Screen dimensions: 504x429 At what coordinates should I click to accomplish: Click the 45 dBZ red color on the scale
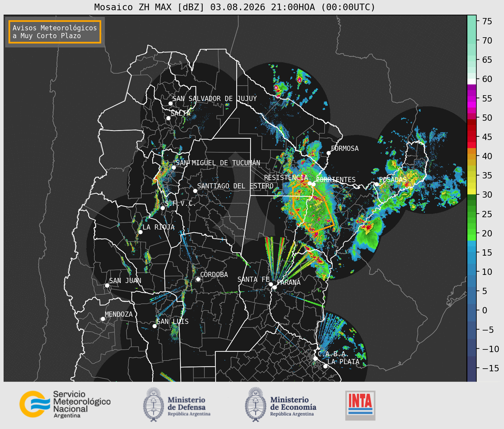click(472, 139)
